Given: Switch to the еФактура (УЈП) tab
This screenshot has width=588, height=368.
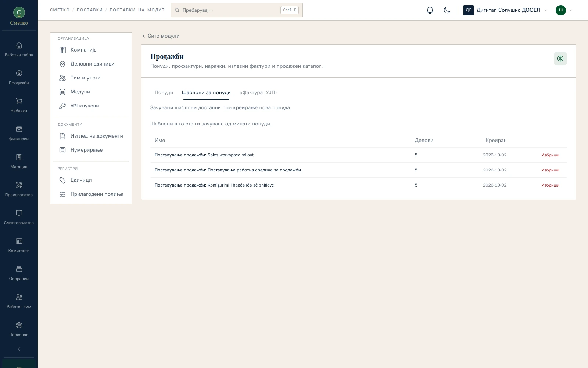Looking at the screenshot, I should coord(258,93).
